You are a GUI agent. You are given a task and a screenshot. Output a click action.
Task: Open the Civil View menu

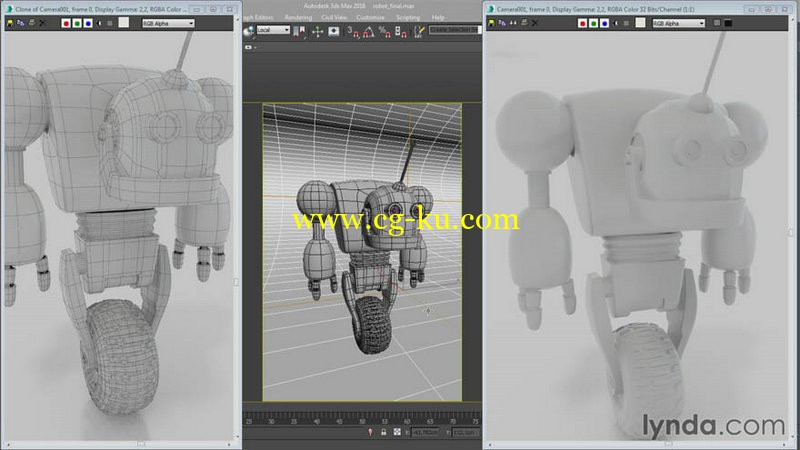(x=334, y=17)
